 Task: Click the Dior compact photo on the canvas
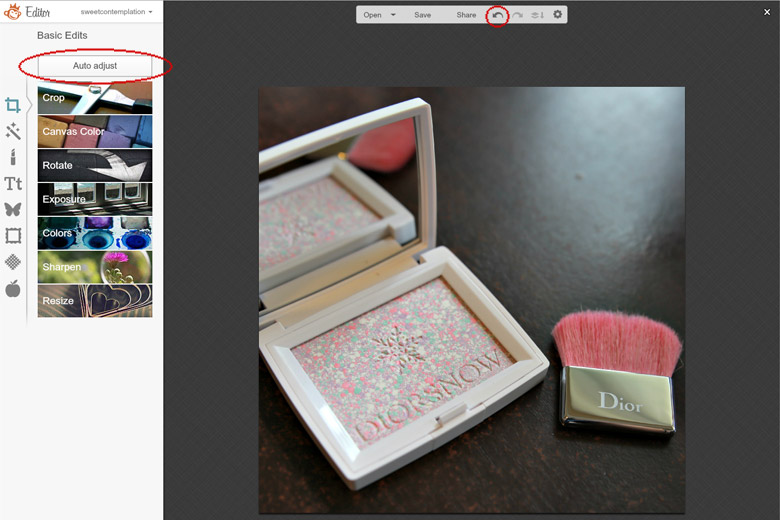pyautogui.click(x=472, y=300)
